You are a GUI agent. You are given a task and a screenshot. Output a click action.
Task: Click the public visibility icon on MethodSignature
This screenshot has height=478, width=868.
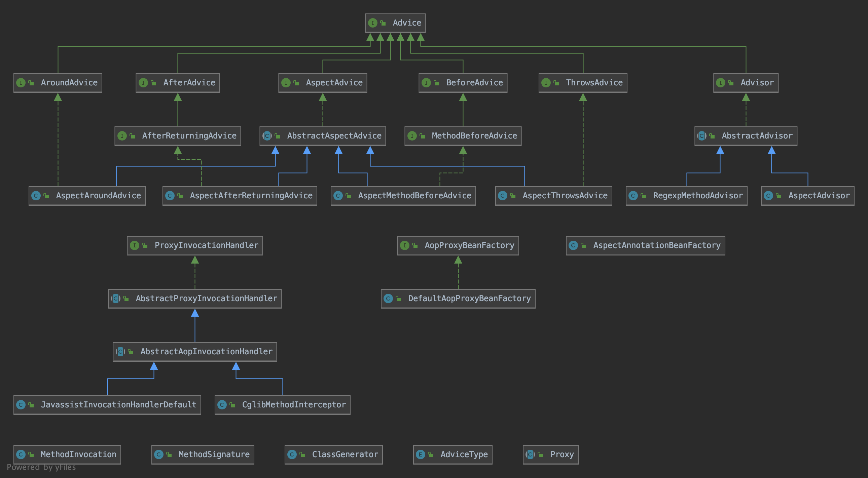point(169,454)
